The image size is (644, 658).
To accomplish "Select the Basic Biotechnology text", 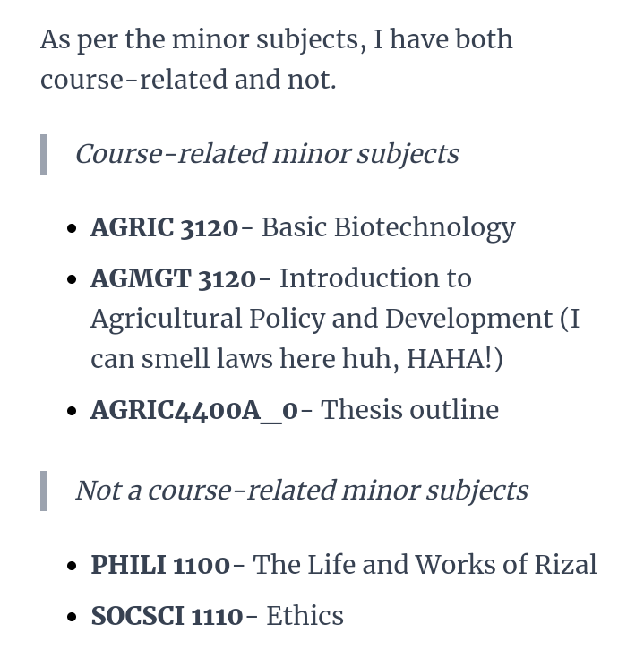I will (389, 228).
